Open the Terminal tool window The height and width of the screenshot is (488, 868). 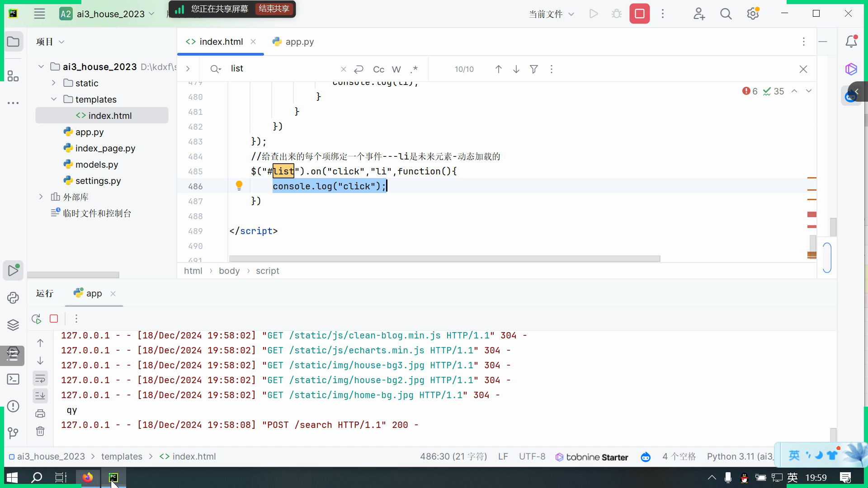pos(13,379)
